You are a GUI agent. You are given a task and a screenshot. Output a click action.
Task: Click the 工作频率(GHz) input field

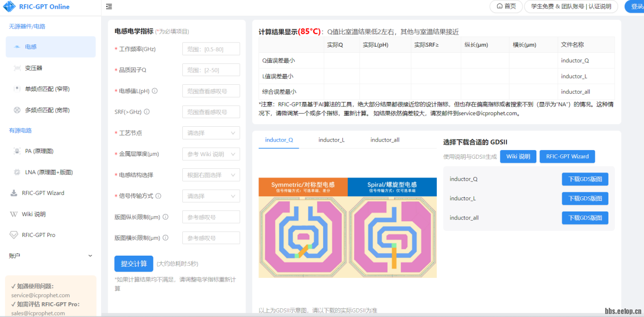[x=211, y=49]
